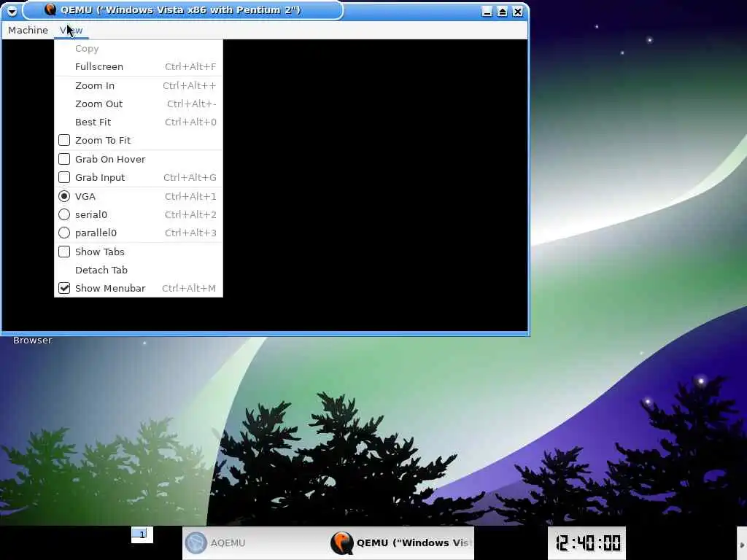Minimize the QEMU window
Image resolution: width=747 pixels, height=560 pixels.
(487, 12)
